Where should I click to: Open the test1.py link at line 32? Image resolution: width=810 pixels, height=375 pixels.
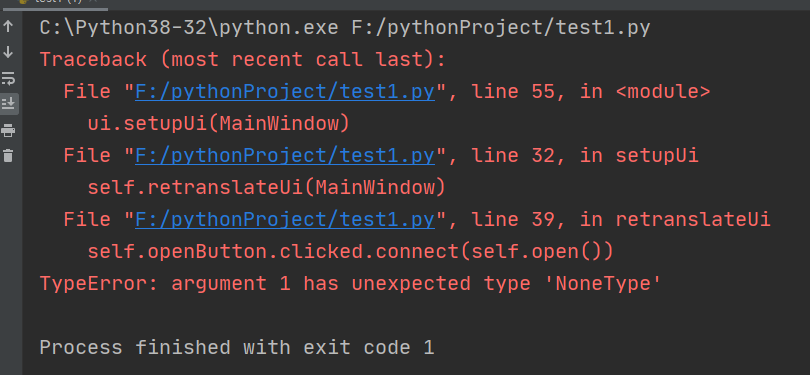(285, 156)
